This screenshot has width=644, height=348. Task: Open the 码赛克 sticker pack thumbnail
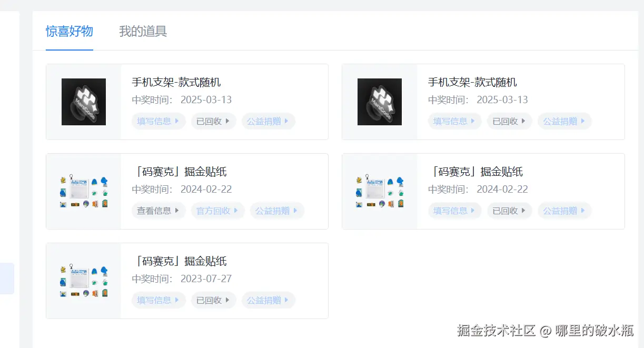tap(83, 190)
